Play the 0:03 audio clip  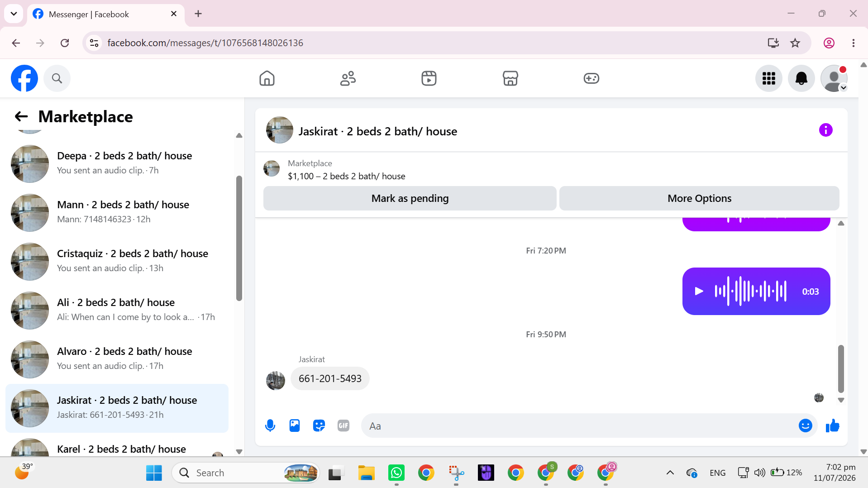[699, 291]
